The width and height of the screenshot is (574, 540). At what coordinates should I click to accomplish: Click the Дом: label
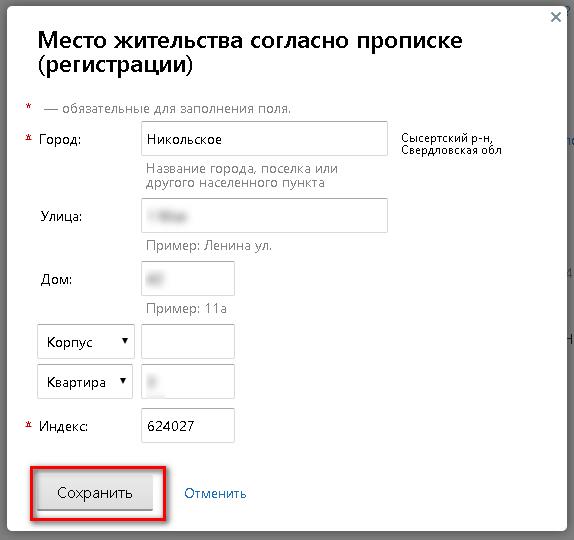tap(56, 279)
